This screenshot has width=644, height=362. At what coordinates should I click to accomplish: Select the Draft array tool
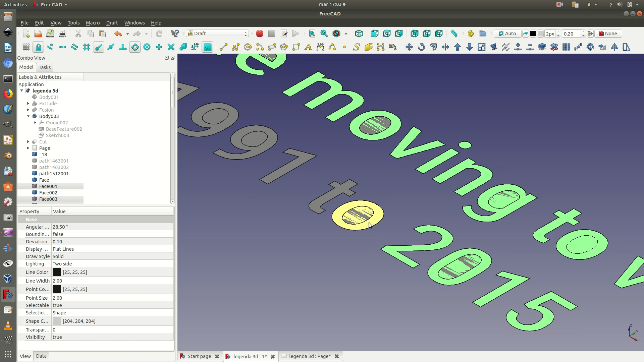click(566, 47)
